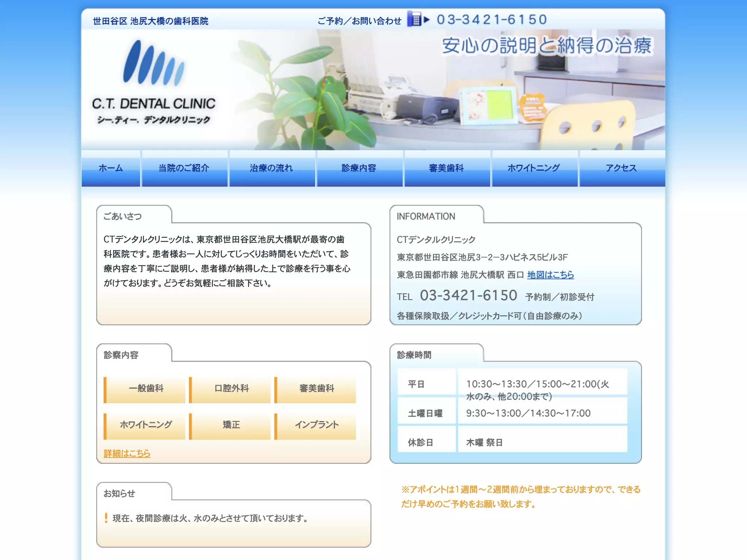
Task: Click 世田谷区 池尻大橋の歯科医院 header text
Action: pyautogui.click(x=151, y=21)
